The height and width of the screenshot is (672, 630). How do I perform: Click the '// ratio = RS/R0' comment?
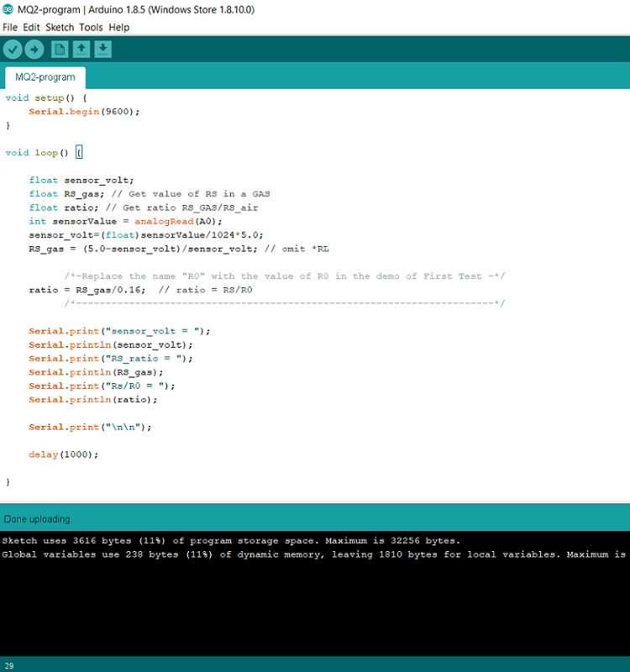pos(205,290)
